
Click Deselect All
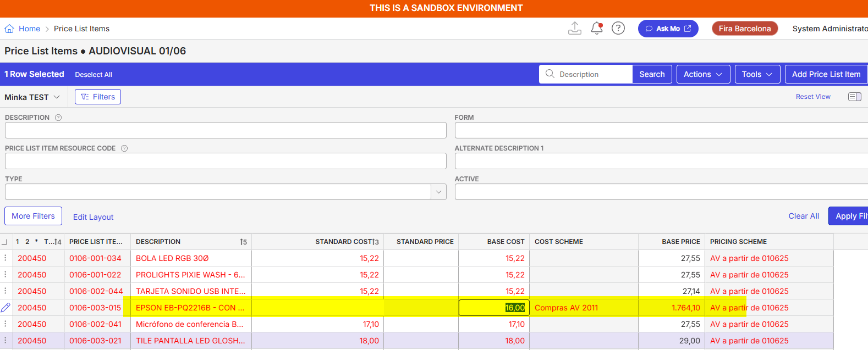pos(94,75)
